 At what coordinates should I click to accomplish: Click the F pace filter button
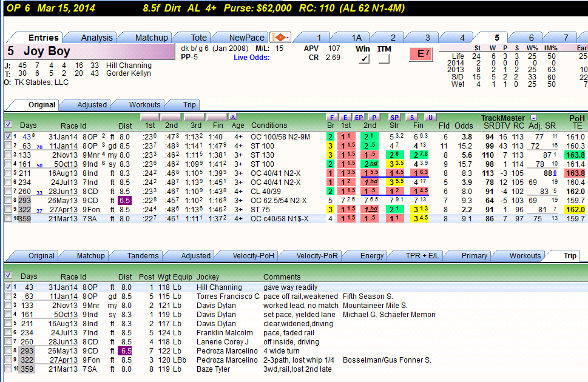click(331, 118)
